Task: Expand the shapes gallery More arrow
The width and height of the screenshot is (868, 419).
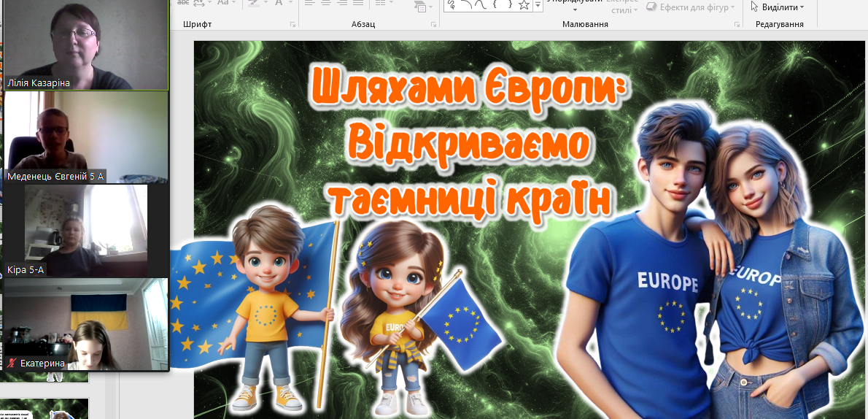Action: pyautogui.click(x=538, y=5)
